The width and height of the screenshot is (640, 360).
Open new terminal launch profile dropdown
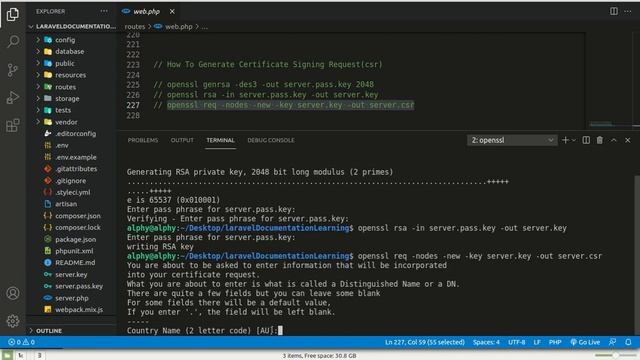[574, 140]
